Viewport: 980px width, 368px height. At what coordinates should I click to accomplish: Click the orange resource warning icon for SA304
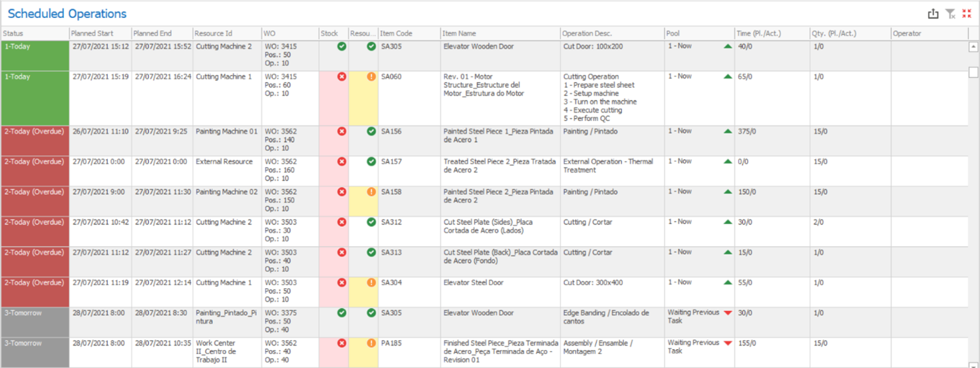pyautogui.click(x=371, y=283)
